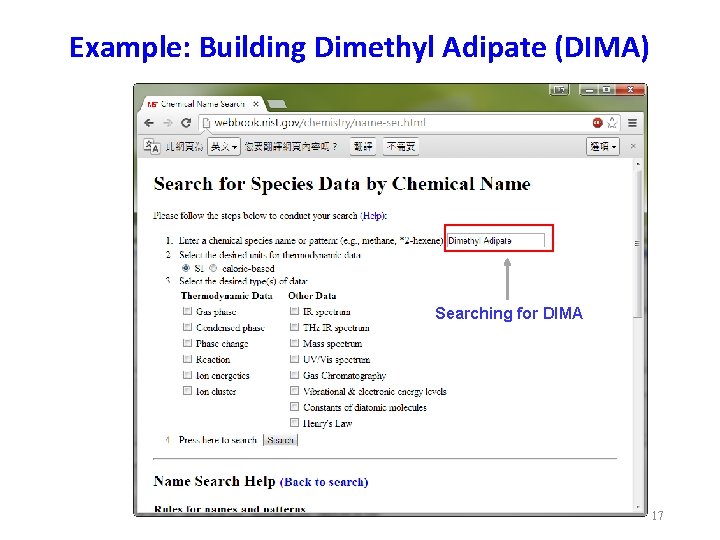This screenshot has height=540, width=720.
Task: Check the IR spectrum checkbox
Action: pos(294,311)
